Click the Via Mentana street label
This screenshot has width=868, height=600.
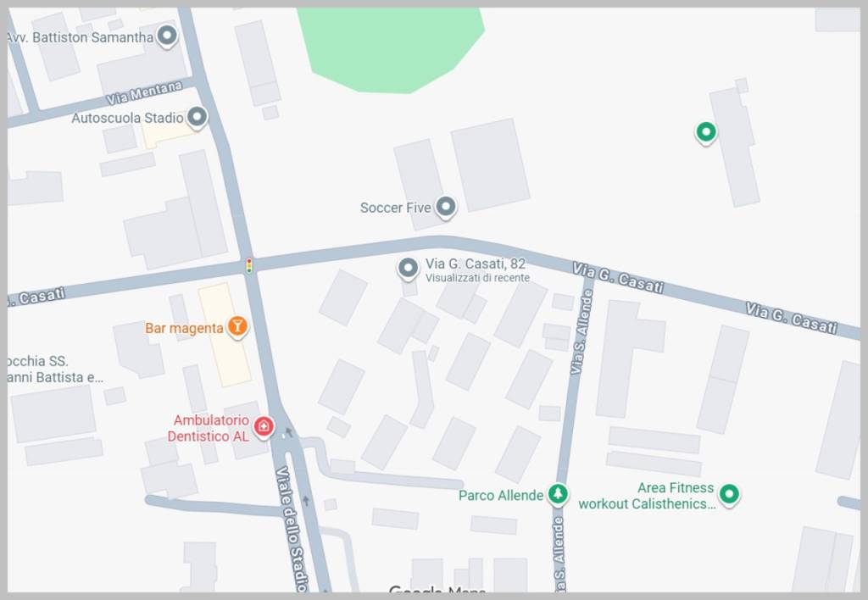tap(144, 92)
